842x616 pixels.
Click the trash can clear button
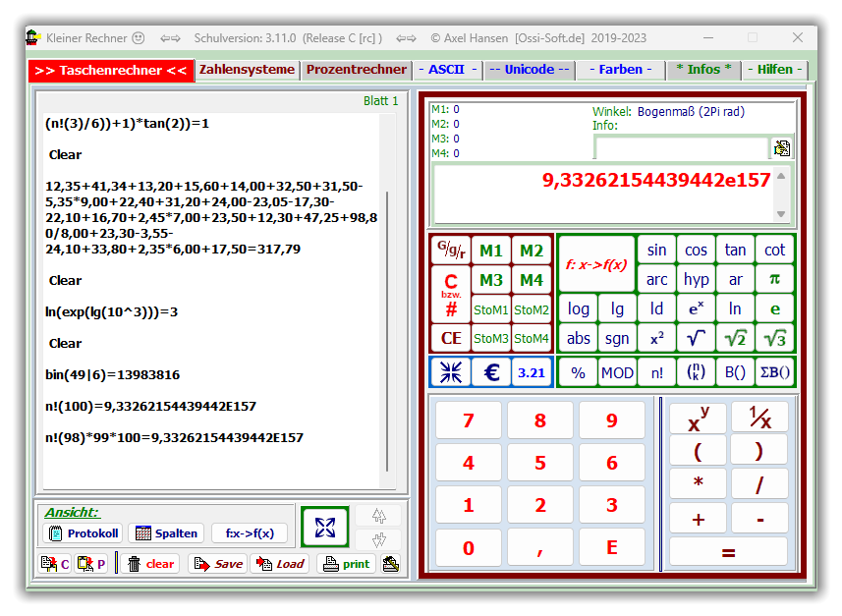click(x=150, y=564)
